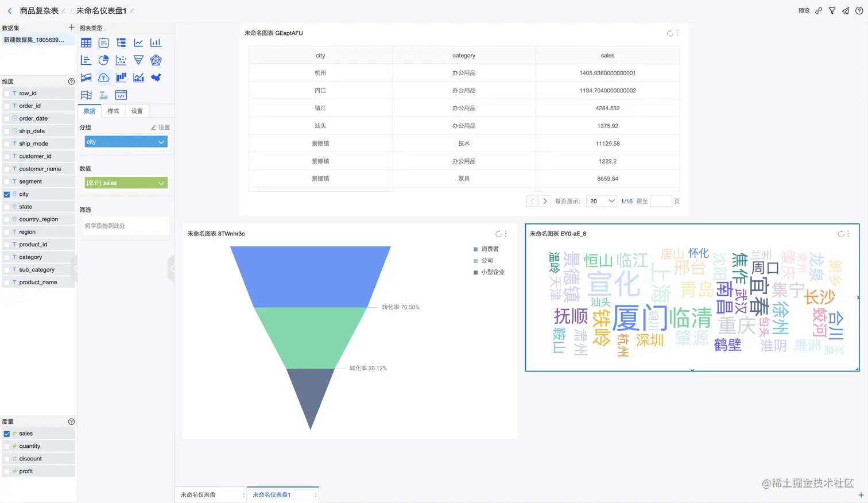Check the quantity measure checkbox
Screen dimensions: 868x503
[x=7, y=446]
